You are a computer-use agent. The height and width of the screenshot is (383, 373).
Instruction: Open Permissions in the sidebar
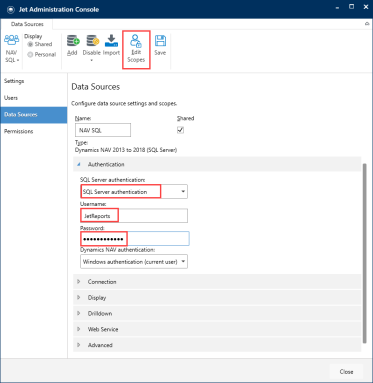tap(34, 131)
